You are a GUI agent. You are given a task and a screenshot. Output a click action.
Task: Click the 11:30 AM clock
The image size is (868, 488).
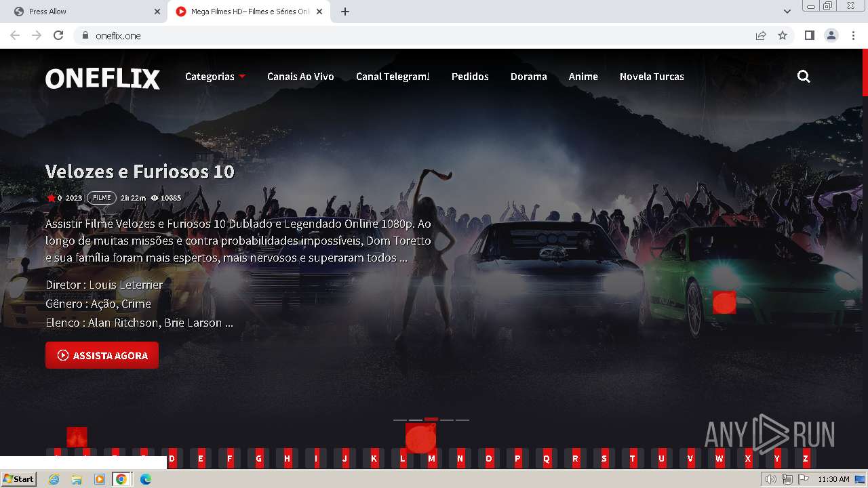point(833,479)
